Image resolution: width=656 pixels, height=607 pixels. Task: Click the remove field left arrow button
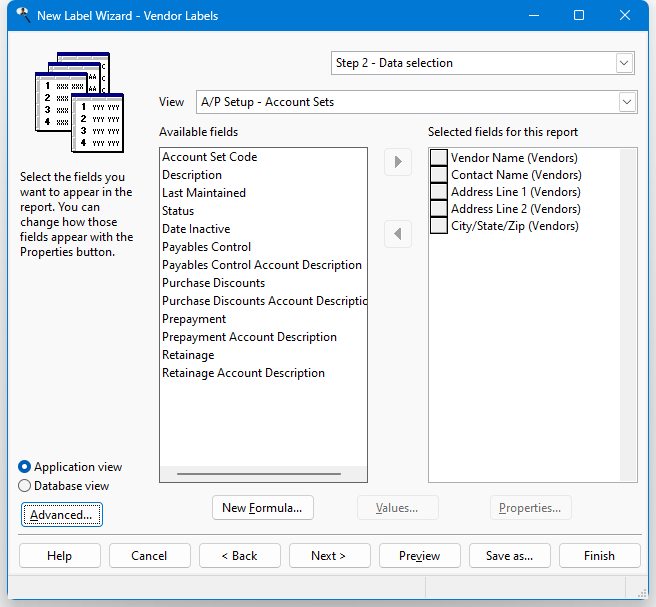click(398, 234)
